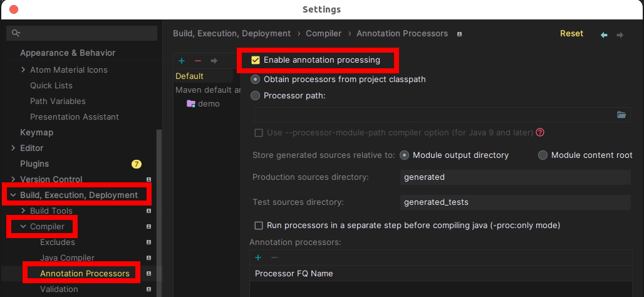Select the Processor path radio button
This screenshot has width=644, height=297.
click(256, 96)
